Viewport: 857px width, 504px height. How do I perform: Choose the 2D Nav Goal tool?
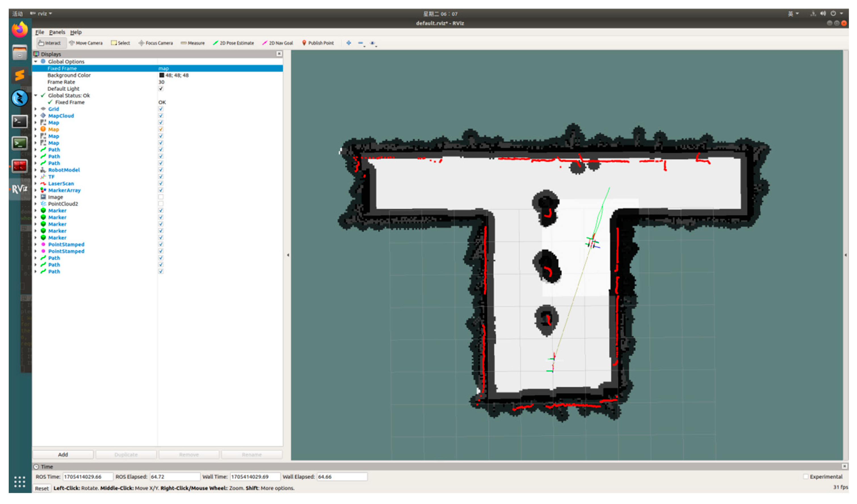point(278,43)
